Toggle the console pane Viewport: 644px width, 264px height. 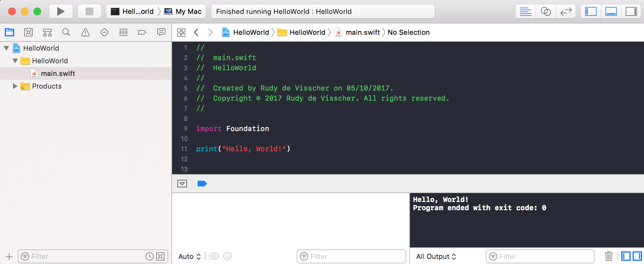[x=637, y=256]
